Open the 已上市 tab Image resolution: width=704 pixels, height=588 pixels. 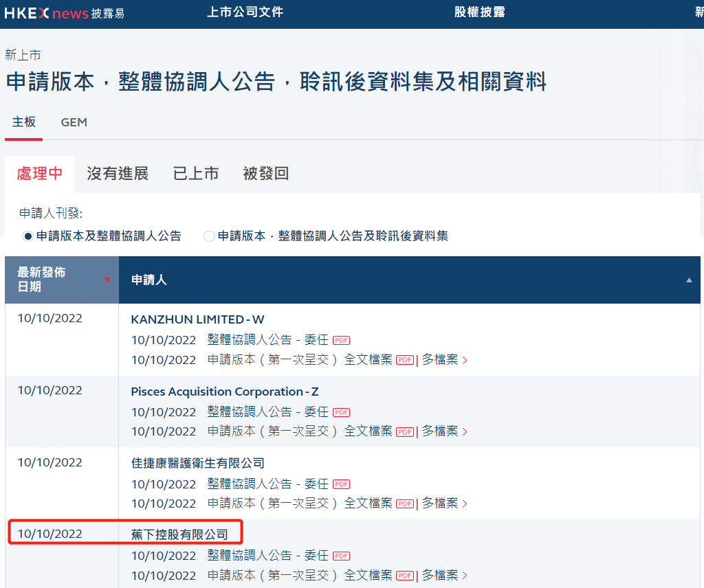coord(196,174)
